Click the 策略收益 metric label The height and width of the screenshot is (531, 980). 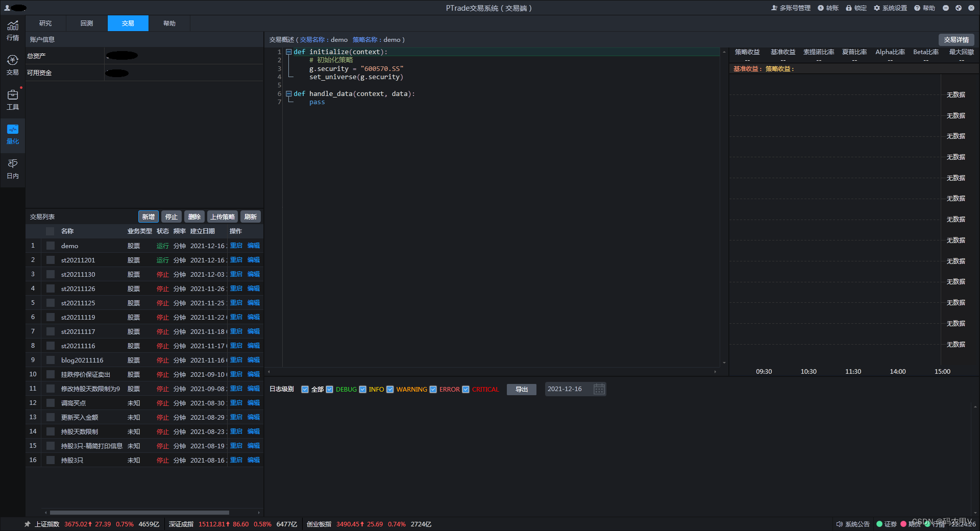[x=747, y=52]
